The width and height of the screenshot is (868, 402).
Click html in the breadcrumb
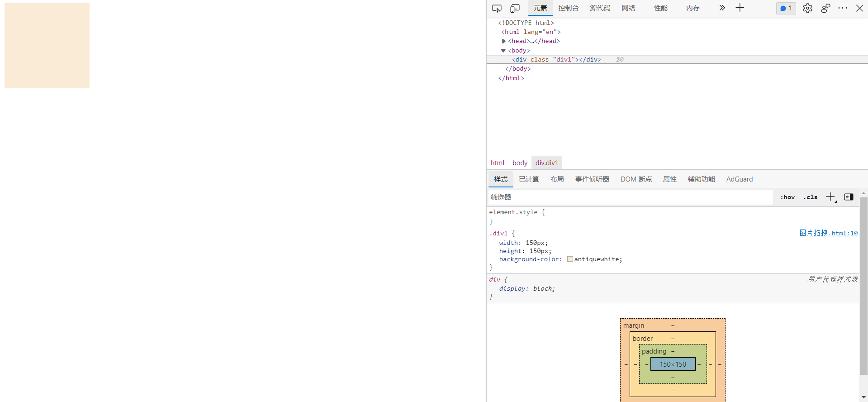point(498,163)
